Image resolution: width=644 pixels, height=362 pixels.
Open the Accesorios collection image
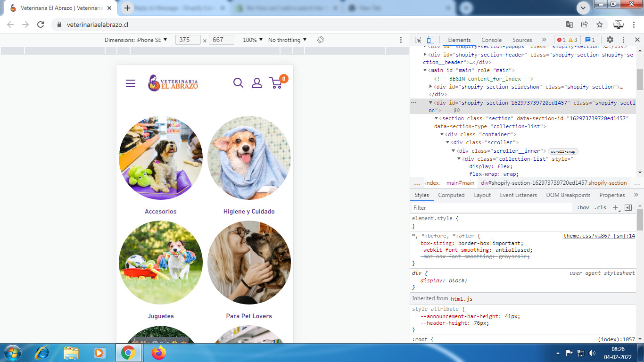(161, 158)
